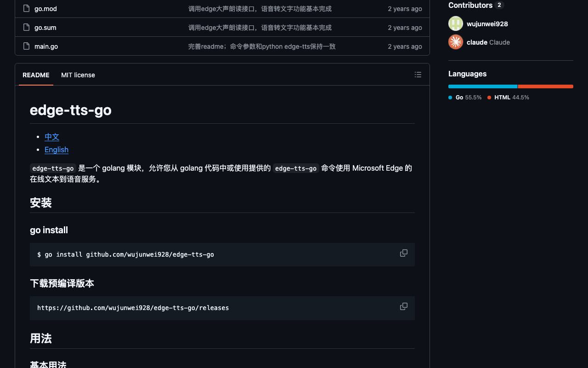588x368 pixels.
Task: Click the file icon beside go.mod
Action: [26, 8]
